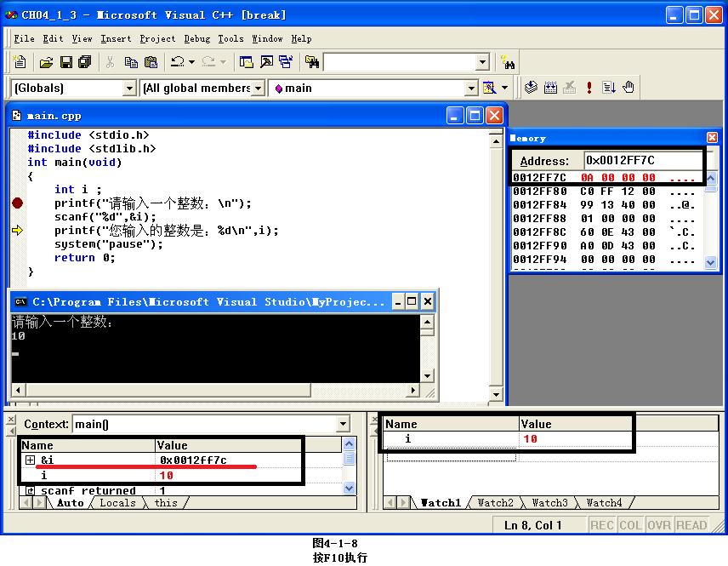
Task: Open the Redo history dropdown arrow
Action: pos(223,62)
